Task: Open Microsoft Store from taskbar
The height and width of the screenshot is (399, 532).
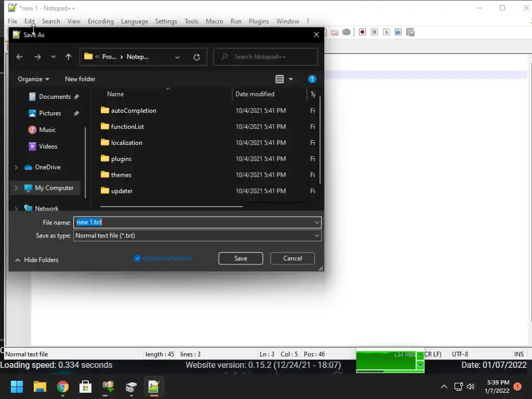Action: [x=86, y=387]
